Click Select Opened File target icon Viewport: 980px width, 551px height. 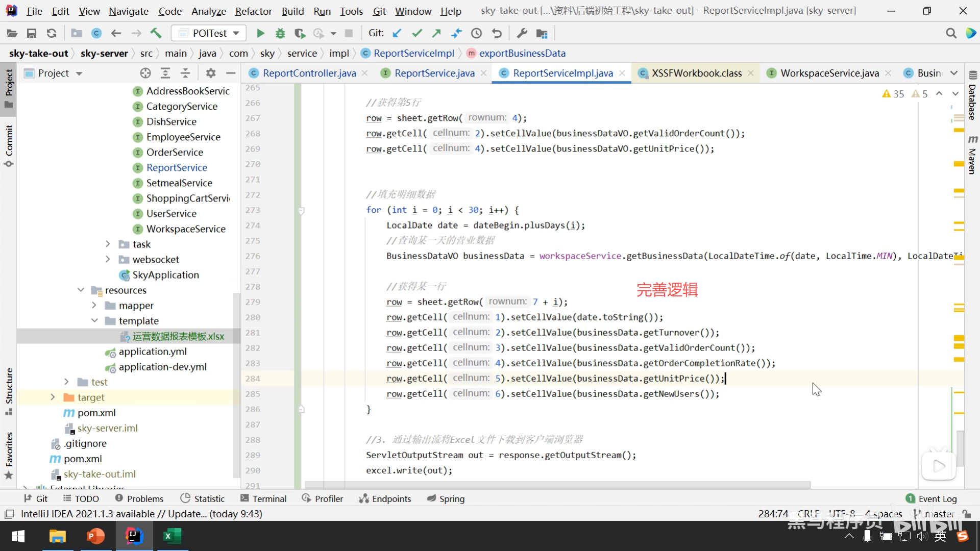(145, 73)
